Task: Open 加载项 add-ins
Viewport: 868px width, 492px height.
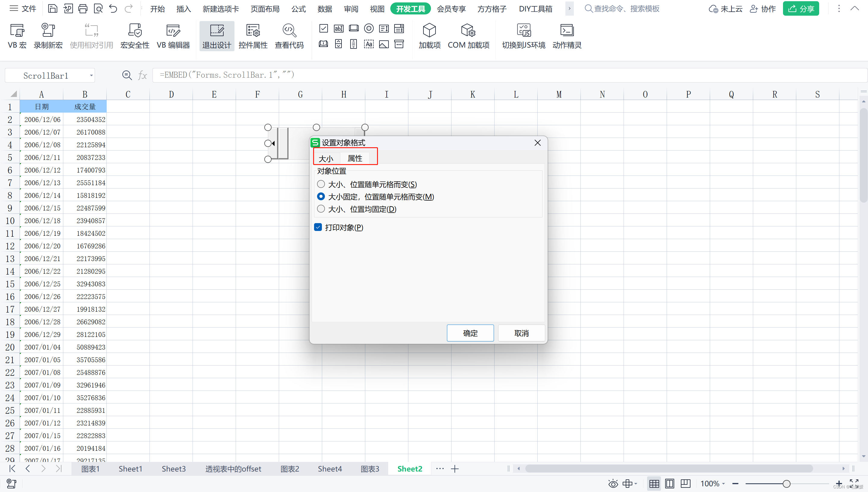Action: pos(429,36)
